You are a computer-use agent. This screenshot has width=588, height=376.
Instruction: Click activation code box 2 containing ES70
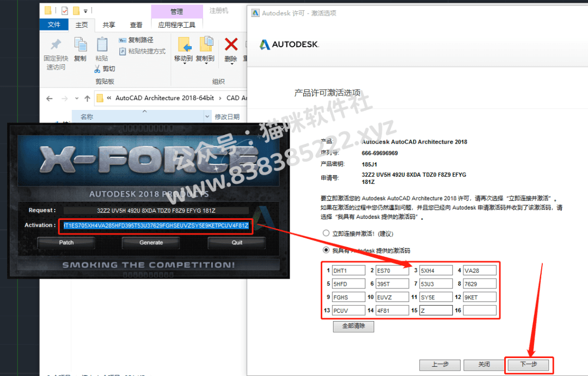[392, 270]
